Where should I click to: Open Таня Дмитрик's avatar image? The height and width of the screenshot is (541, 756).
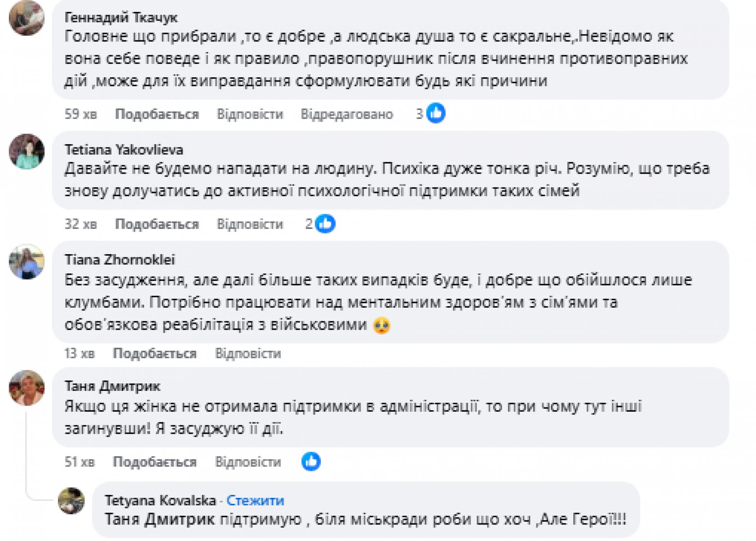pos(27,388)
